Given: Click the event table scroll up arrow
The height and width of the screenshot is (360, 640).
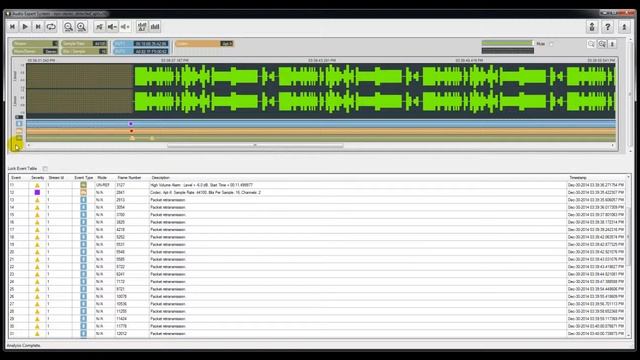Looking at the screenshot, I should point(629,178).
